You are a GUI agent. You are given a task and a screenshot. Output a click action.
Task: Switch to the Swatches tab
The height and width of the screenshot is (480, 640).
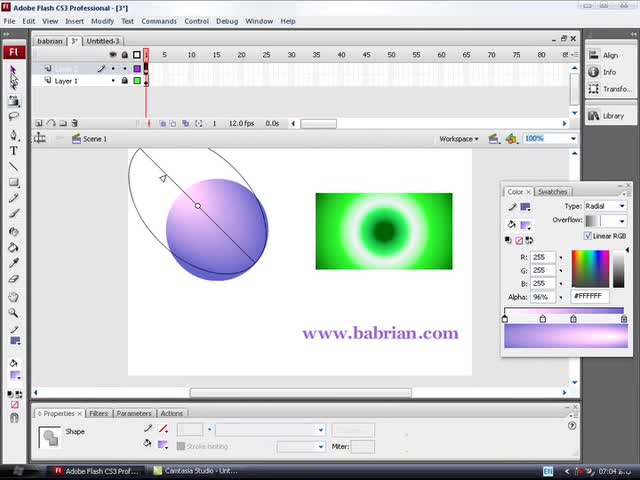pos(552,191)
